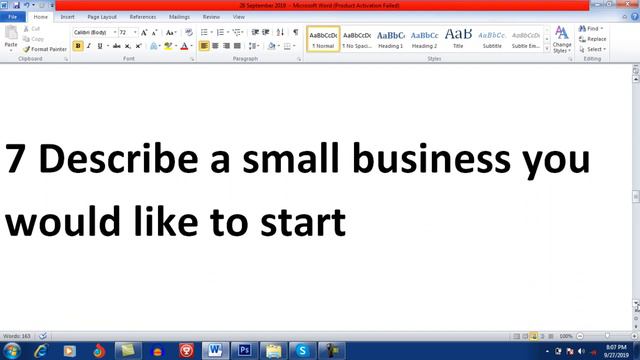Open the Font name dropdown
The image size is (640, 360).
(115, 32)
